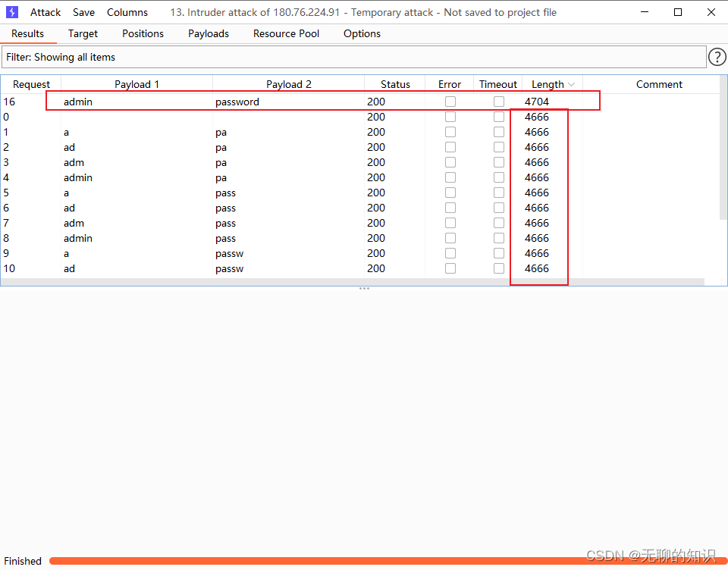Toggle Error checkbox for request 3

(x=450, y=162)
